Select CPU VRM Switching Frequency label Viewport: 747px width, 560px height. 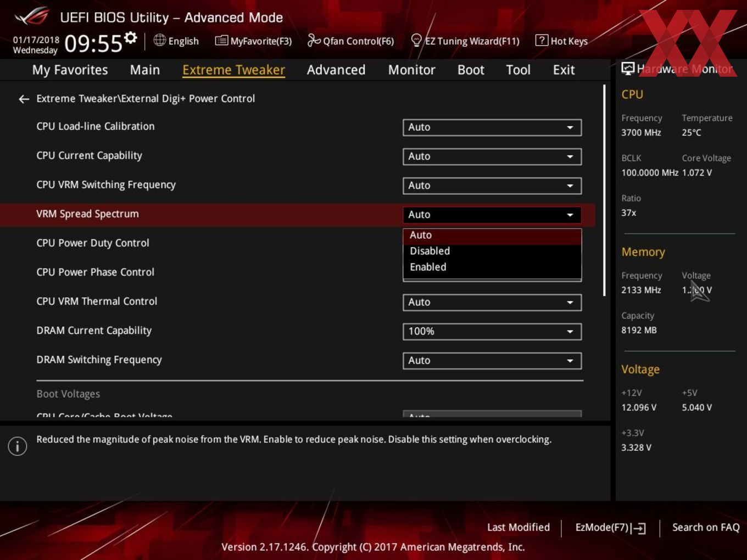pyautogui.click(x=106, y=184)
